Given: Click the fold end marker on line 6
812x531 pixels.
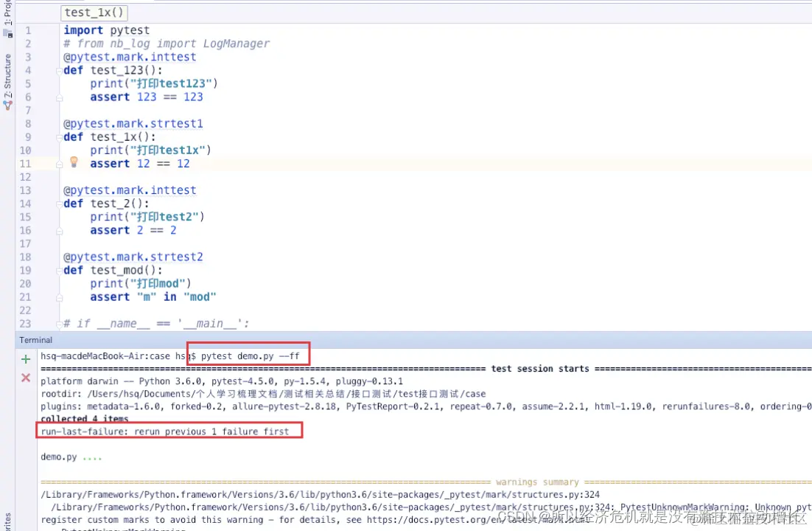Looking at the screenshot, I should [x=59, y=97].
